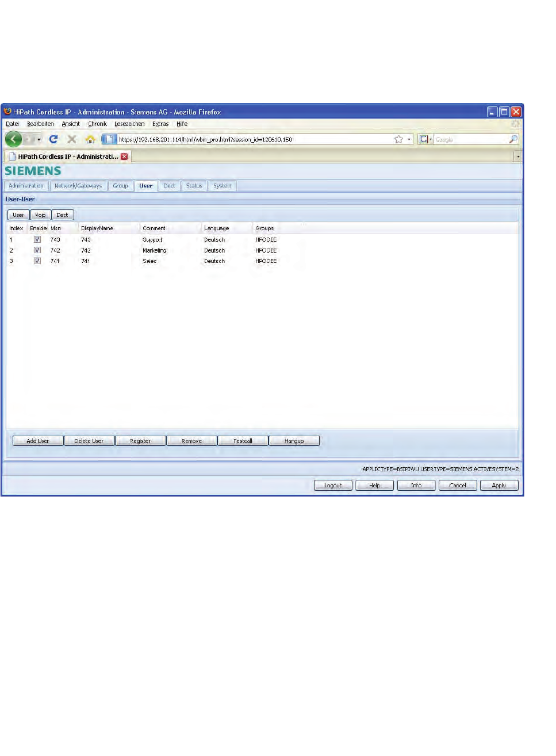Toggle Enable checkbox for user 741
556x756 pixels.
(37, 261)
